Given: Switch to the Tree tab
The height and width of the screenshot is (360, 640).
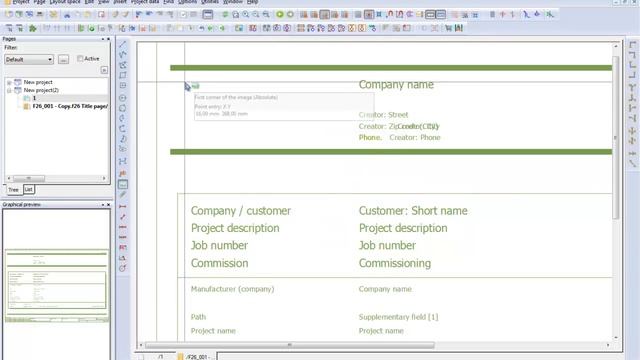Looking at the screenshot, I should 13,190.
